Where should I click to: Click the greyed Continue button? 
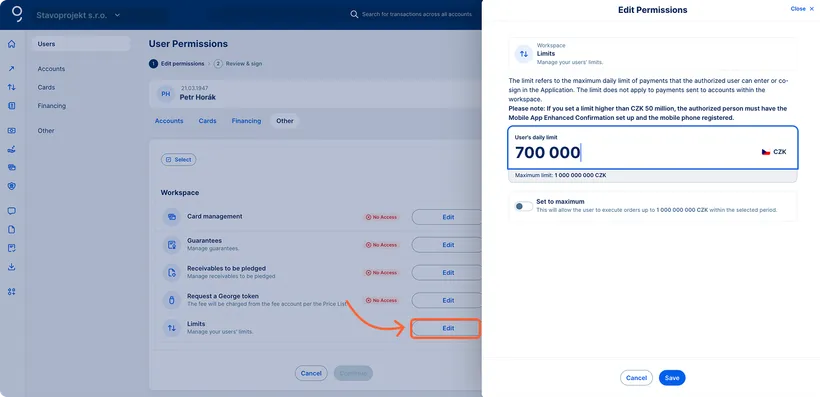point(353,373)
